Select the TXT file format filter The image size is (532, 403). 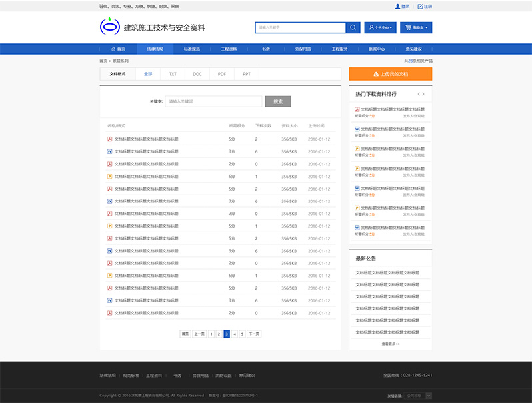173,74
